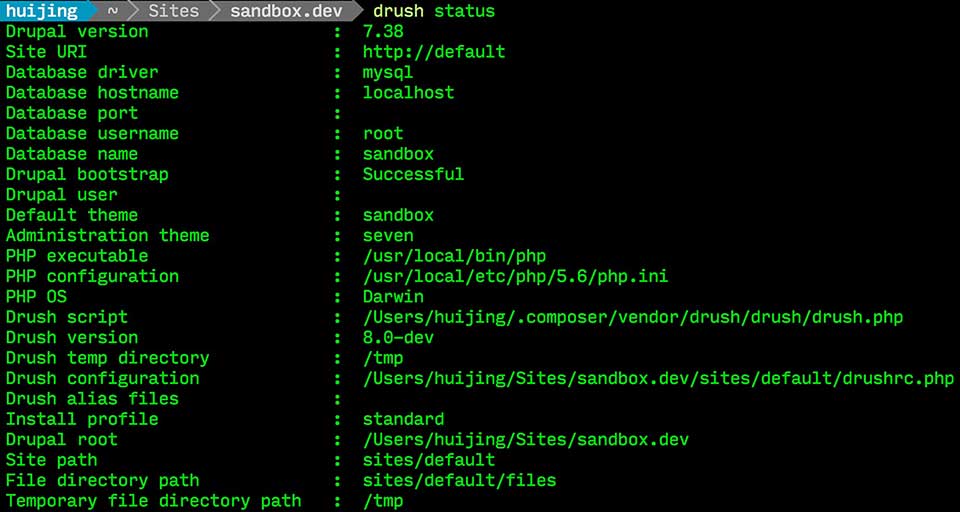Click the sites/default/files directory path

coord(460,481)
